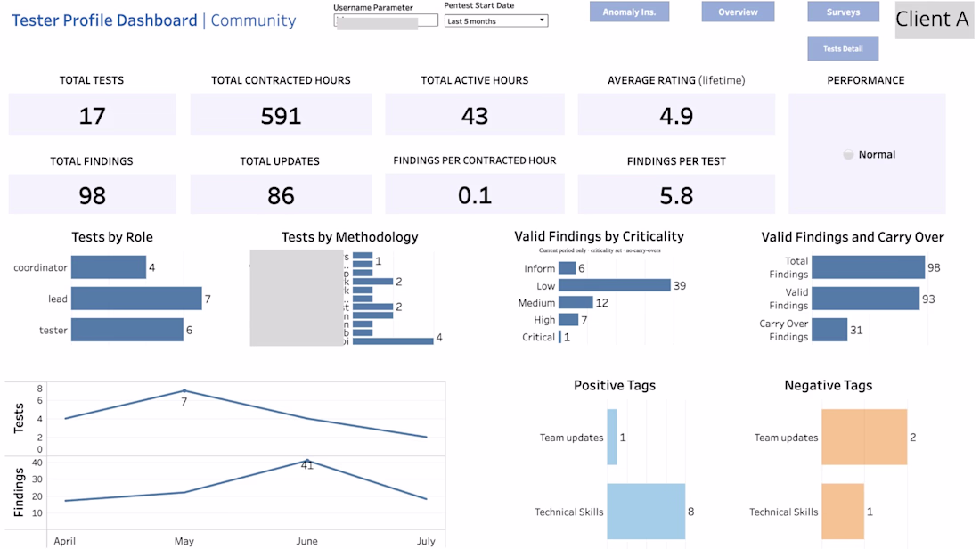Select the Total Tests value 17
Screen dimensions: 980x549
pos(92,116)
